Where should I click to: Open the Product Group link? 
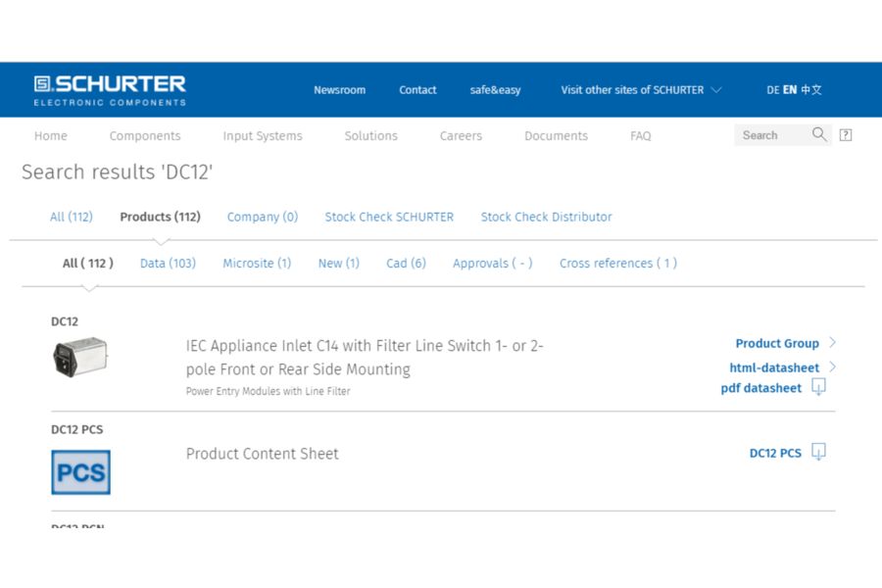pos(777,343)
